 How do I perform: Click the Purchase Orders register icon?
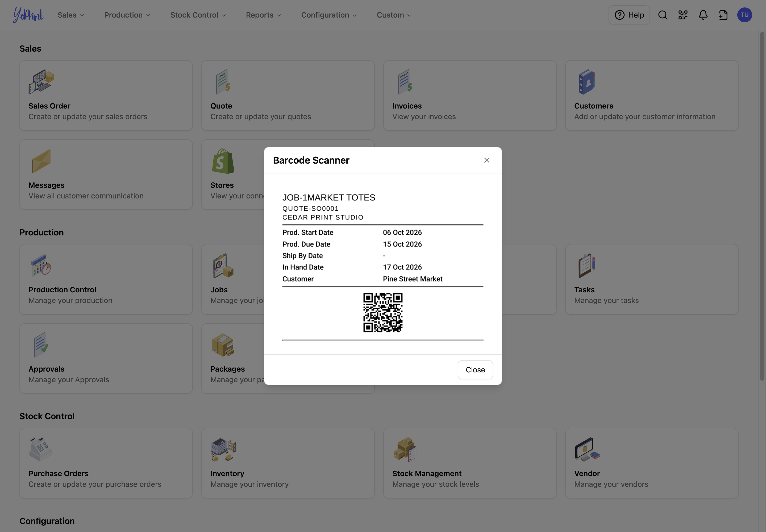tap(41, 449)
